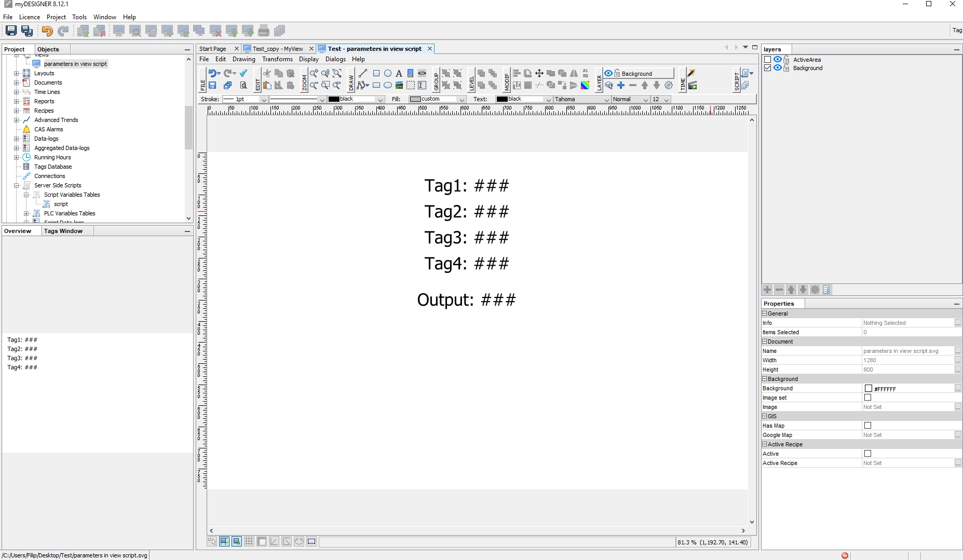Screen dimensions: 963x560
Task: Toggle the Has Map checkbox
Action: 867,426
